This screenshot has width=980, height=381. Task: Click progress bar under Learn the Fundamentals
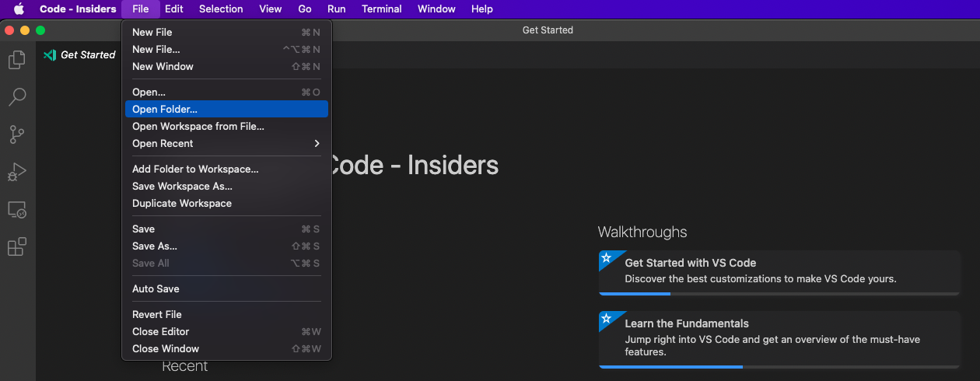[x=779, y=366]
